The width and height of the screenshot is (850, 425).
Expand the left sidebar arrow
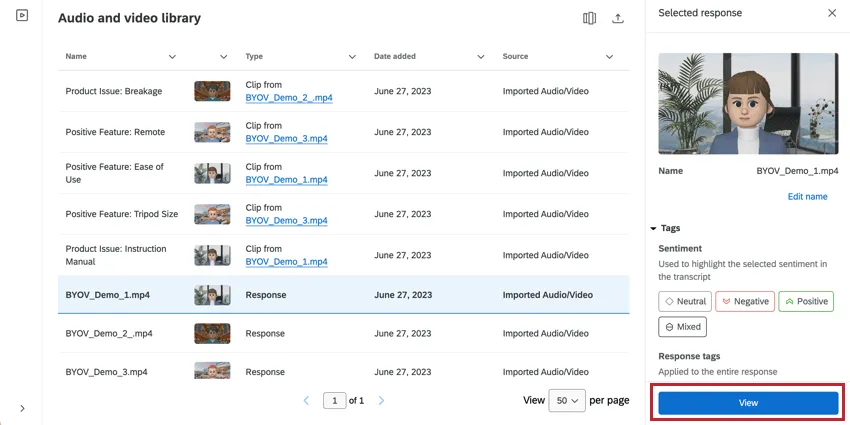(22, 408)
